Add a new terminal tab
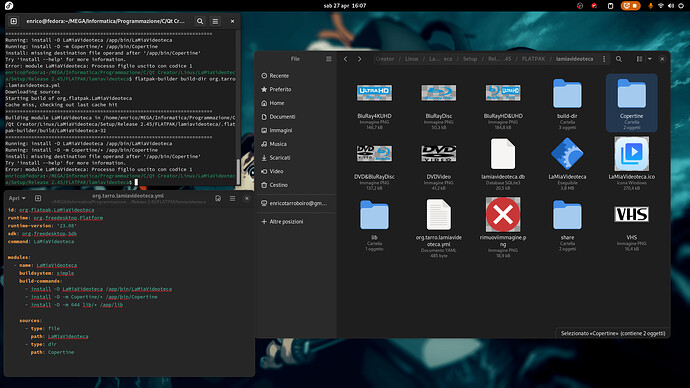This screenshot has height=388, width=690. click(x=14, y=21)
